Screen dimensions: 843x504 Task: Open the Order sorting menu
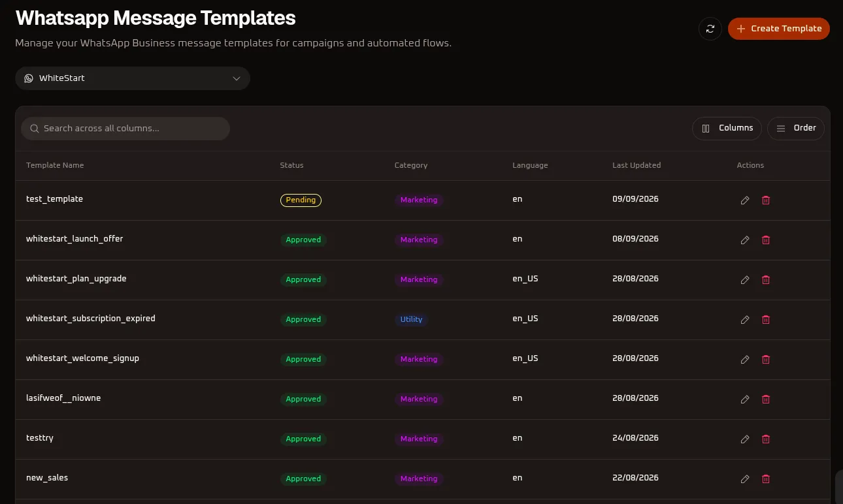click(796, 128)
